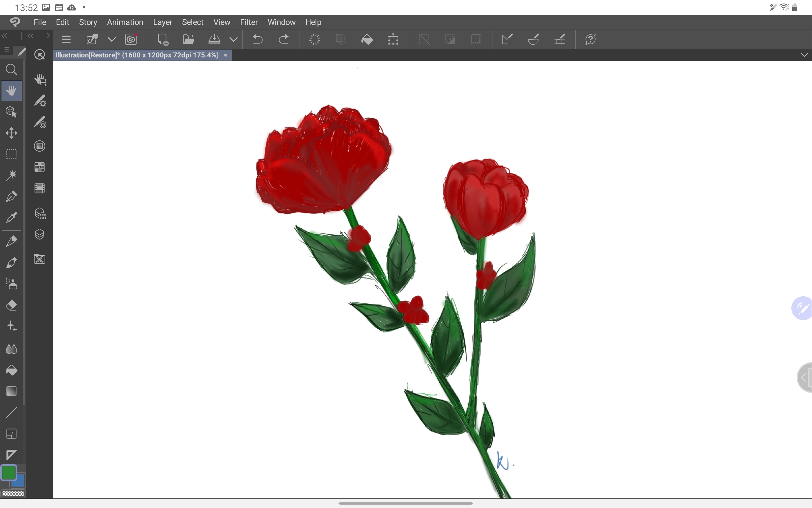
Task: Expand the save/export dropdown arrow
Action: point(234,39)
